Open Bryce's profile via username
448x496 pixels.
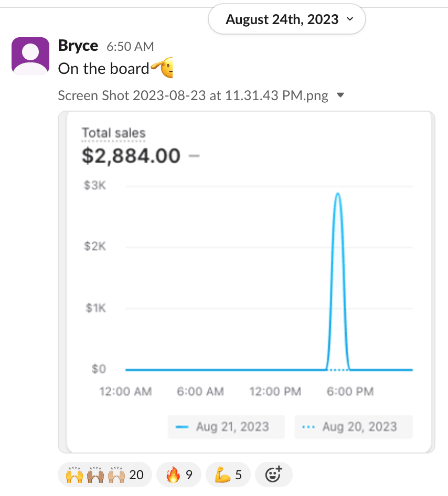tap(78, 46)
